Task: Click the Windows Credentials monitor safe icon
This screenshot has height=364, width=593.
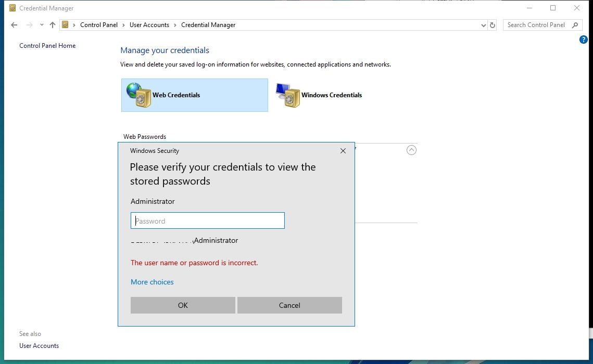Action: [288, 95]
